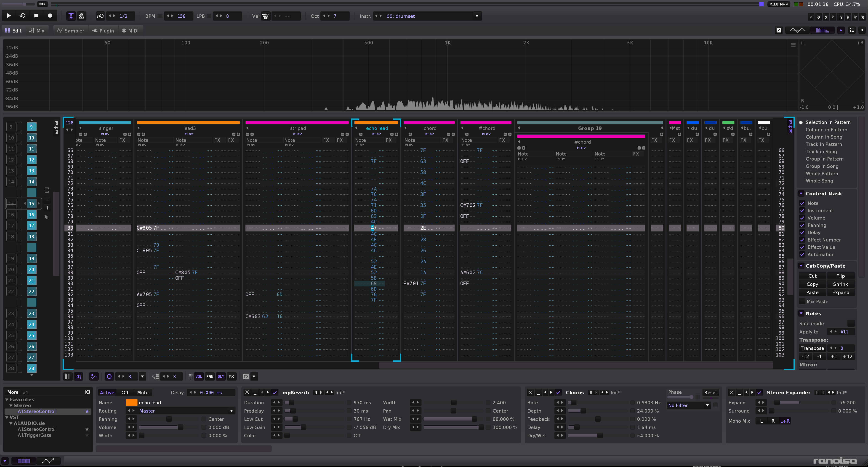The height and width of the screenshot is (467, 868).
Task: Uncheck the Automation content mask checkbox
Action: (x=802, y=254)
